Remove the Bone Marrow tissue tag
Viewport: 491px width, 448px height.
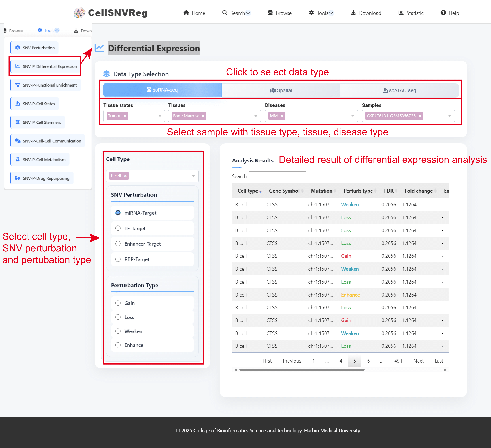(x=203, y=116)
